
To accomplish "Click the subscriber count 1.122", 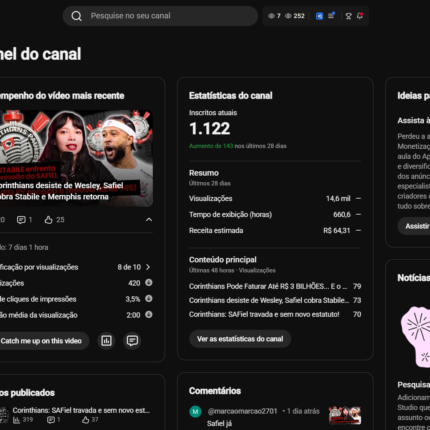I will pos(209,129).
